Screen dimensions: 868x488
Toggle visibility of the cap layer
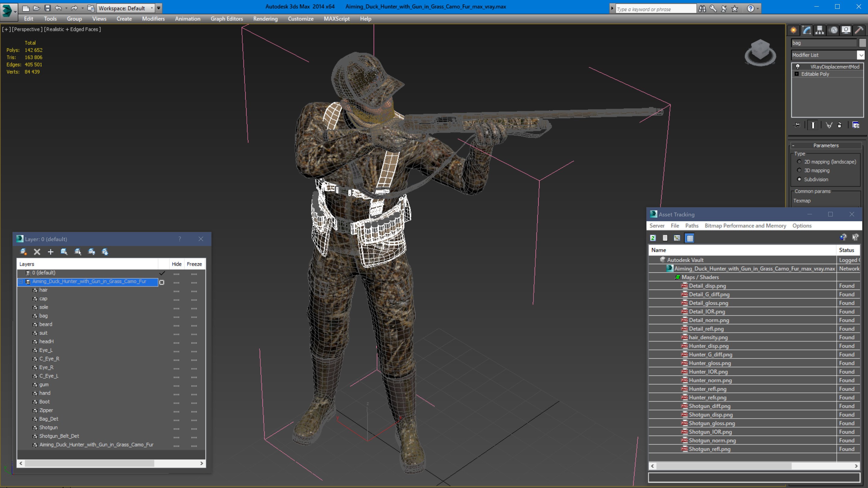(x=176, y=298)
